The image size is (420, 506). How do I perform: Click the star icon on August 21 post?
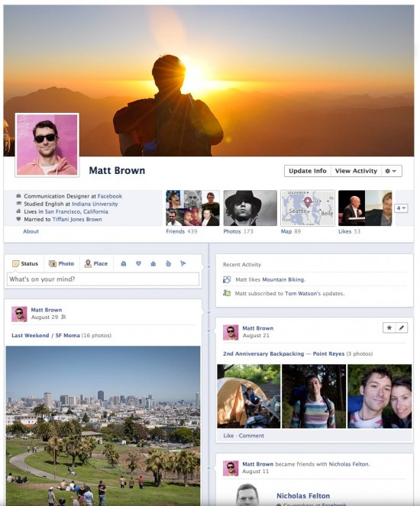(389, 328)
